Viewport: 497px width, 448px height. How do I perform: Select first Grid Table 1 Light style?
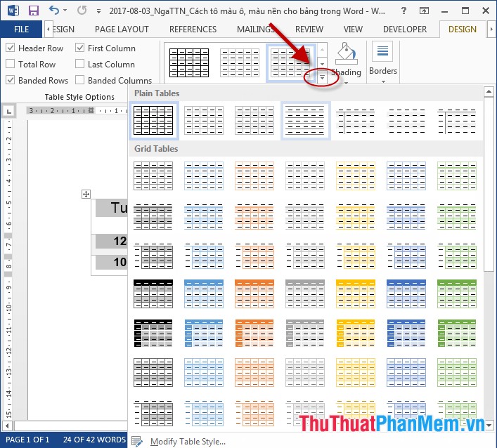click(153, 176)
